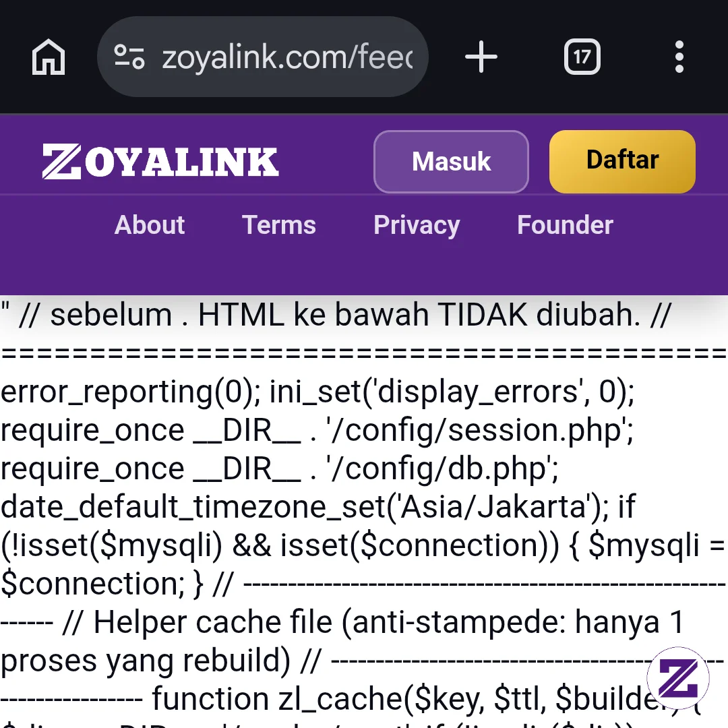
Task: Open tab switcher showing 17 tabs
Action: pyautogui.click(x=582, y=57)
